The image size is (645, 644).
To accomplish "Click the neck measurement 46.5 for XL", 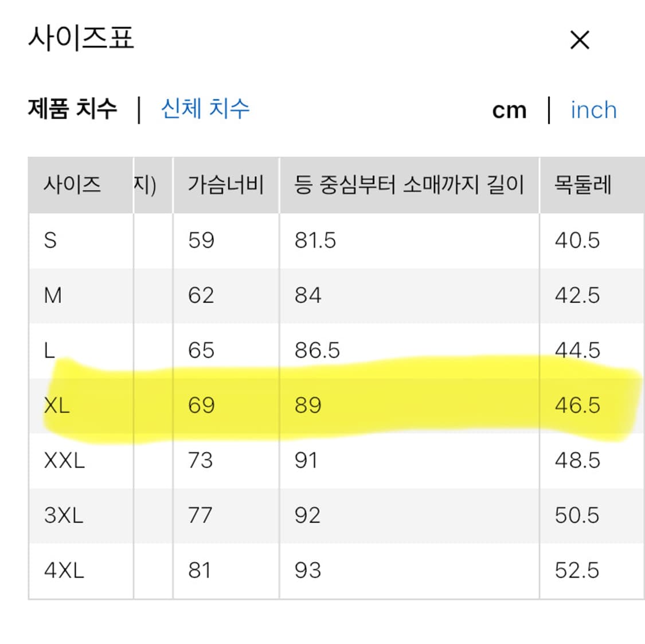I will click(576, 406).
